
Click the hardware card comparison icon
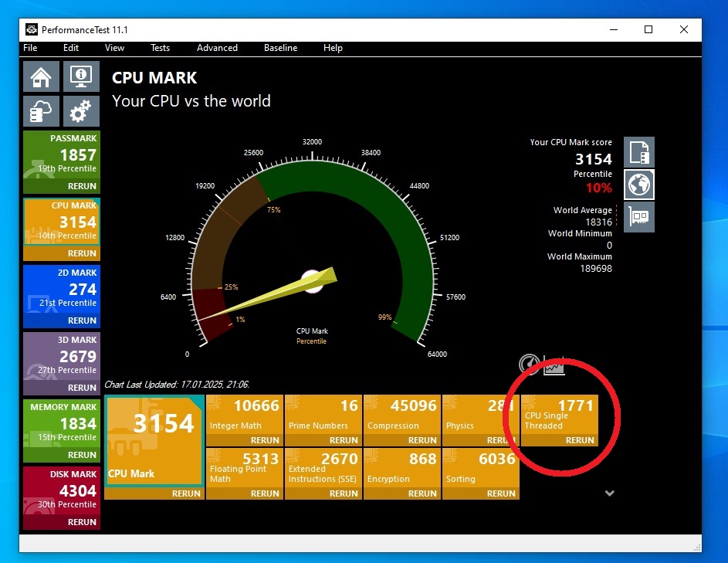point(639,216)
